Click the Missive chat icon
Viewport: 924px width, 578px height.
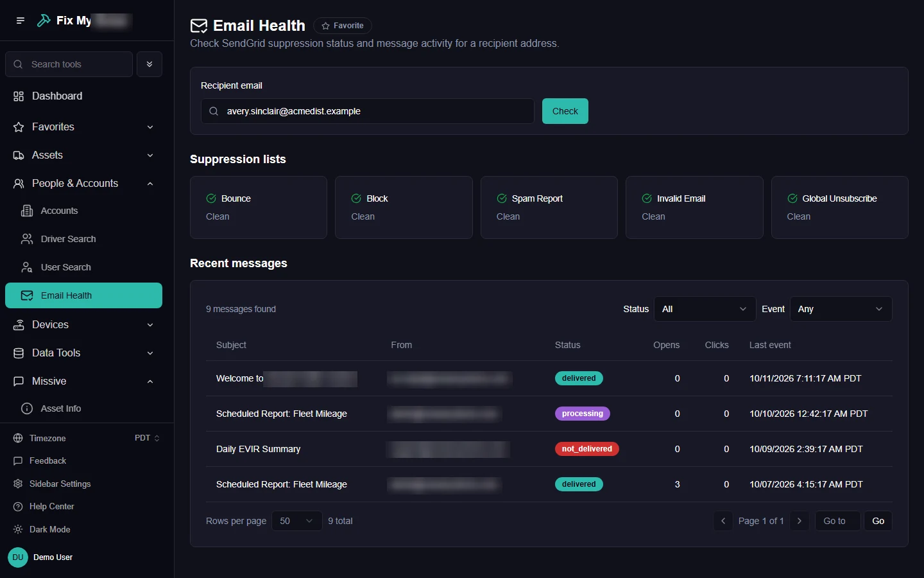19,381
